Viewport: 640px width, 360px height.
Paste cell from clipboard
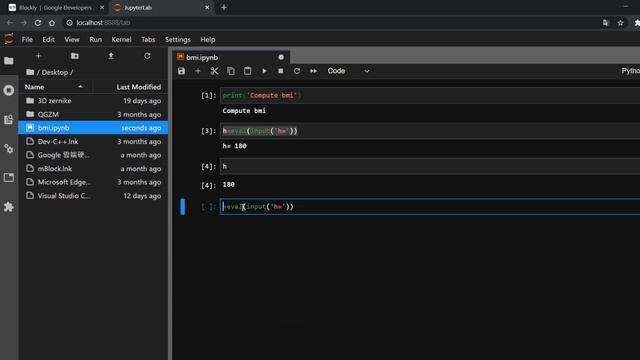(x=247, y=71)
